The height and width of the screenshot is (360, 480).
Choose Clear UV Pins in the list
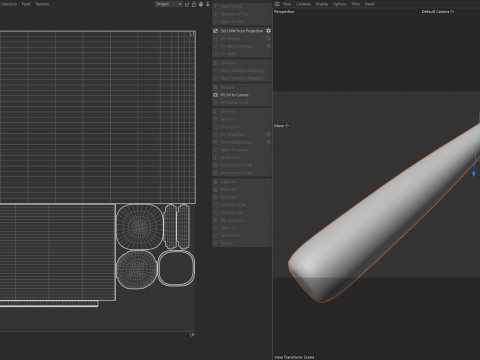point(242,22)
